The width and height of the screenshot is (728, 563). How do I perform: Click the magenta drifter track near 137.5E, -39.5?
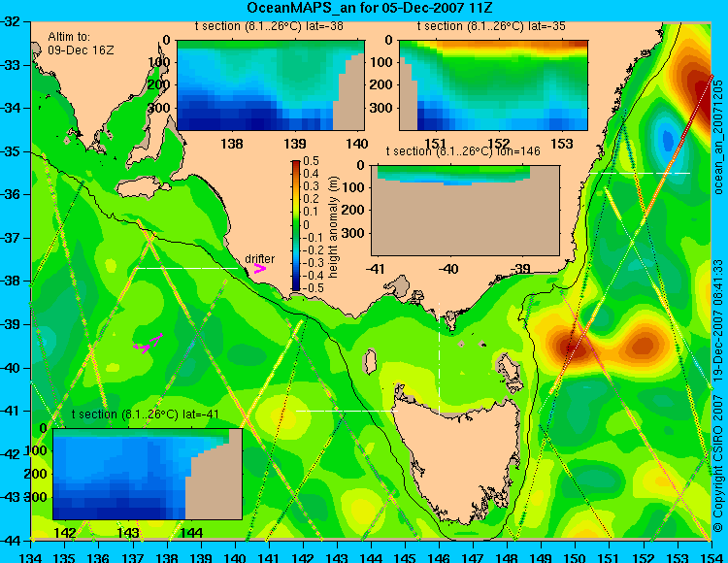(x=149, y=344)
